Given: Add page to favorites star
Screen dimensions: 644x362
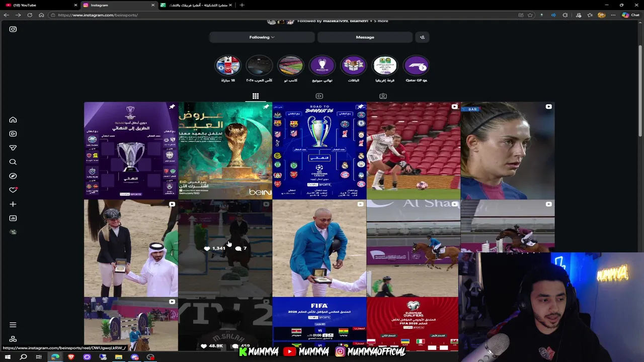Looking at the screenshot, I should point(530,15).
